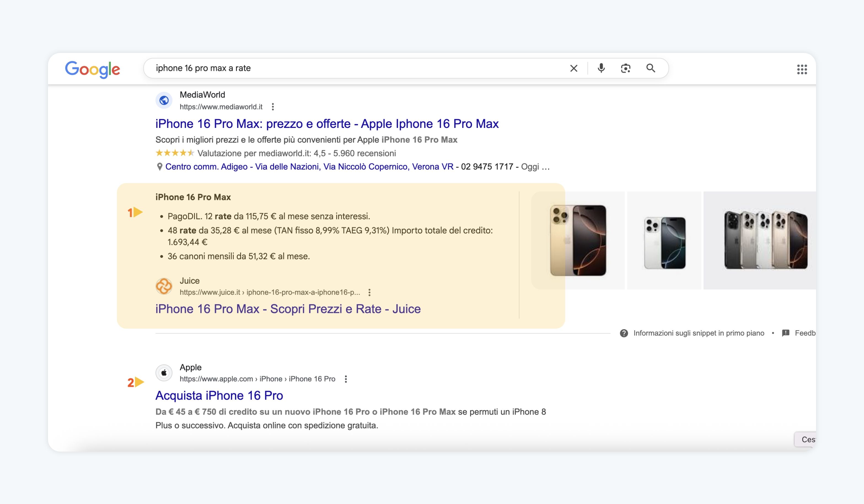Open Acquista iPhone 16 Pro link
This screenshot has height=504, width=864.
tap(219, 396)
